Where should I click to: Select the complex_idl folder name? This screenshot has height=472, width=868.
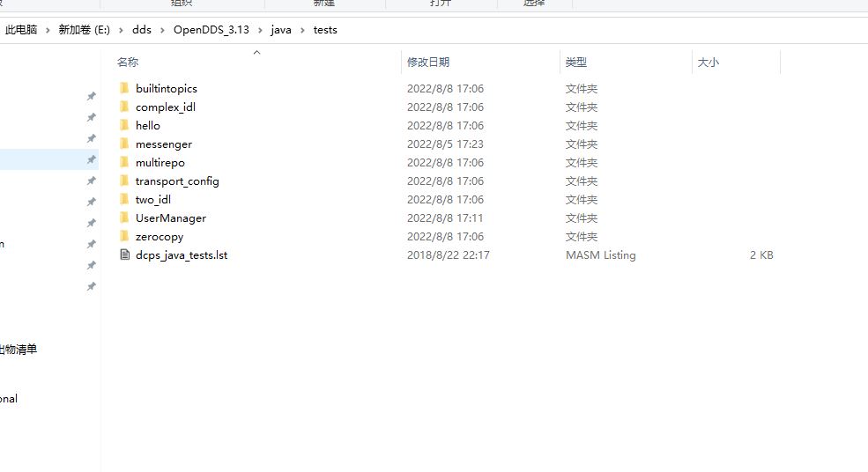[166, 107]
